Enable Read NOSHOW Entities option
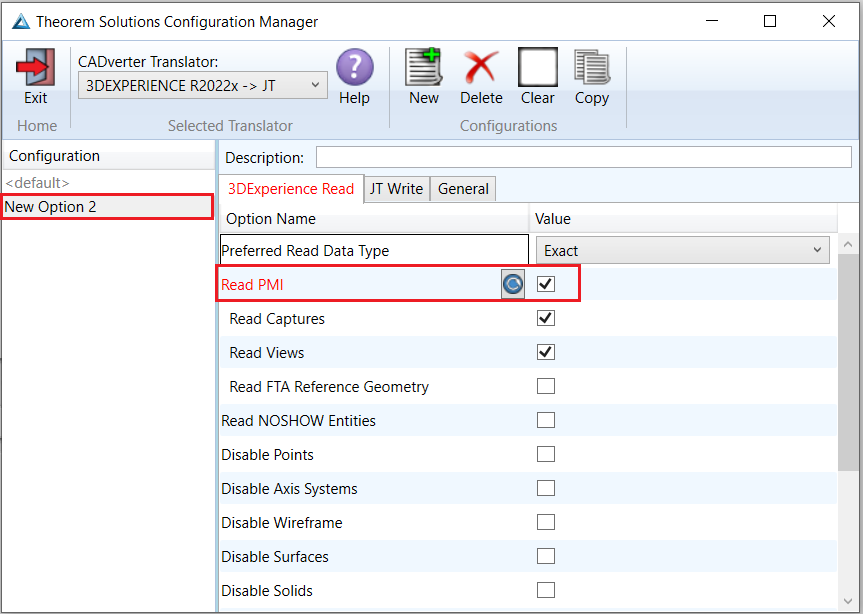 546,420
